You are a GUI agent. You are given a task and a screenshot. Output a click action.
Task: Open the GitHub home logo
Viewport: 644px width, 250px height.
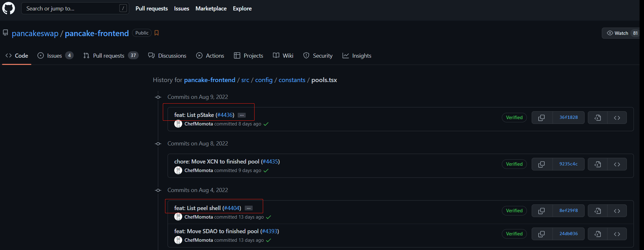click(x=9, y=8)
